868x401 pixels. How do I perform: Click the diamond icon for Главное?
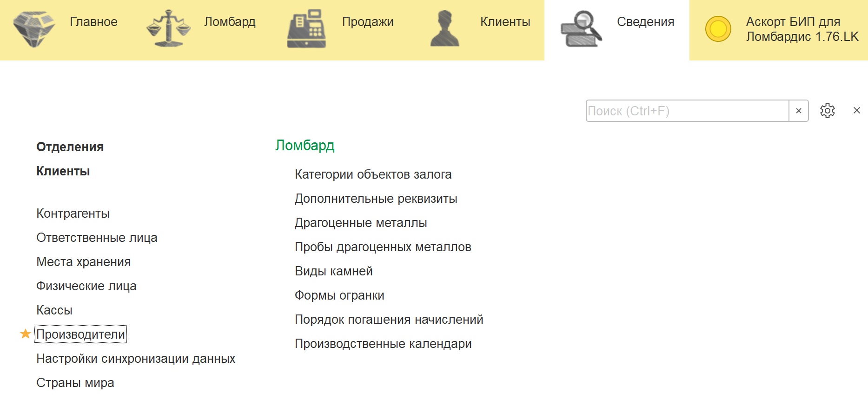(34, 29)
